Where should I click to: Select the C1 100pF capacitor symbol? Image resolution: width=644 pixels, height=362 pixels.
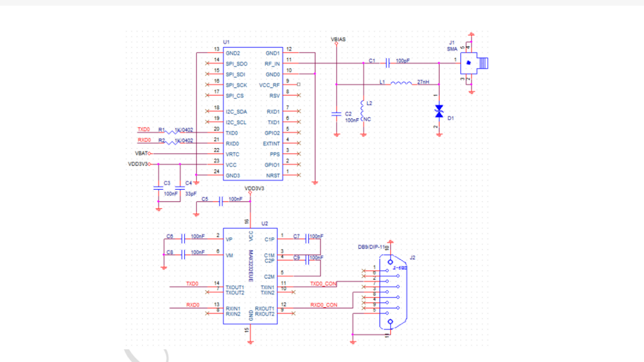(x=388, y=63)
